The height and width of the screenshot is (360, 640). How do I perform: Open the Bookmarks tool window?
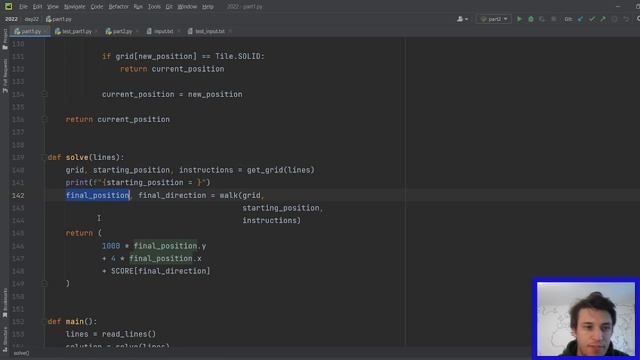5,303
